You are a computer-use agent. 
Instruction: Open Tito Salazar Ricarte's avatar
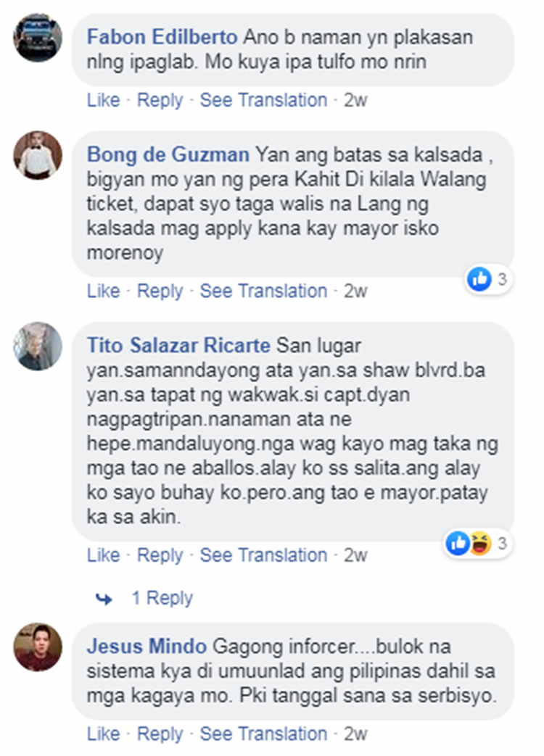[38, 346]
